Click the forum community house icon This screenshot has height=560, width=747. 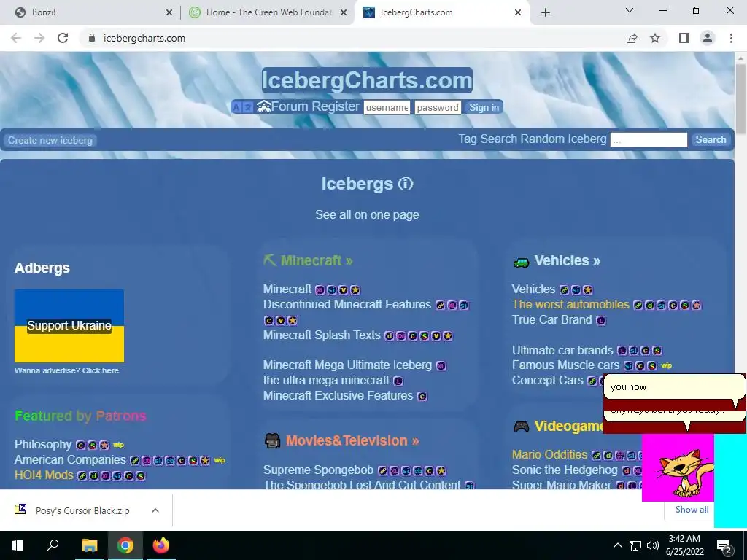[263, 106]
